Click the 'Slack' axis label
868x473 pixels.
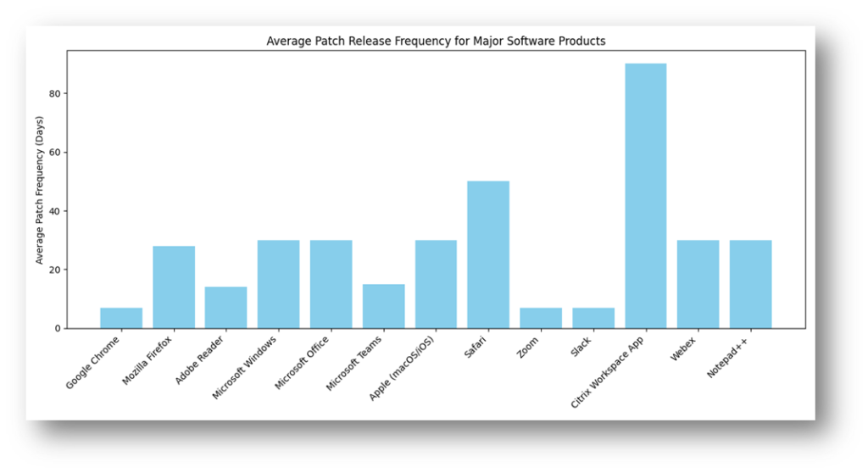[x=581, y=347]
